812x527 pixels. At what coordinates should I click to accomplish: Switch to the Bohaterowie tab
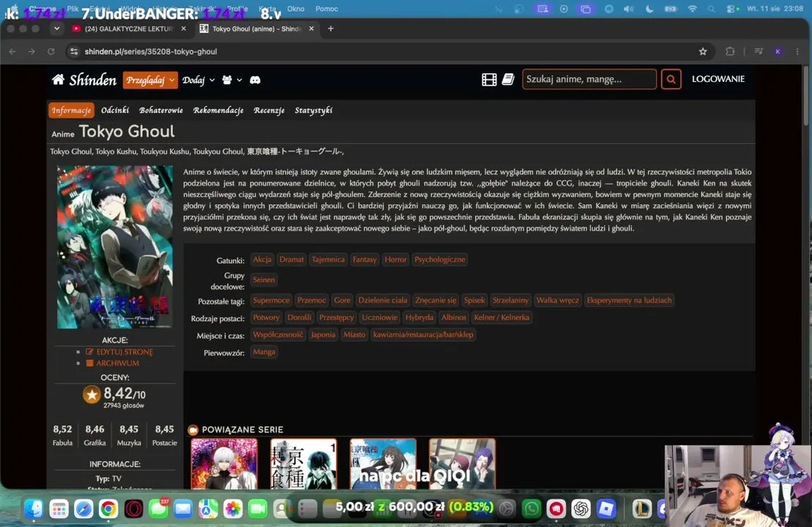[x=161, y=111]
